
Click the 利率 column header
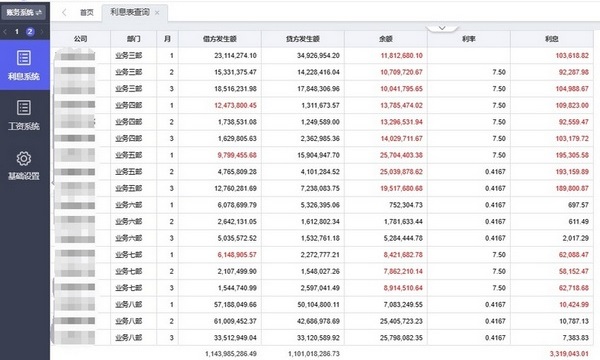(469, 39)
